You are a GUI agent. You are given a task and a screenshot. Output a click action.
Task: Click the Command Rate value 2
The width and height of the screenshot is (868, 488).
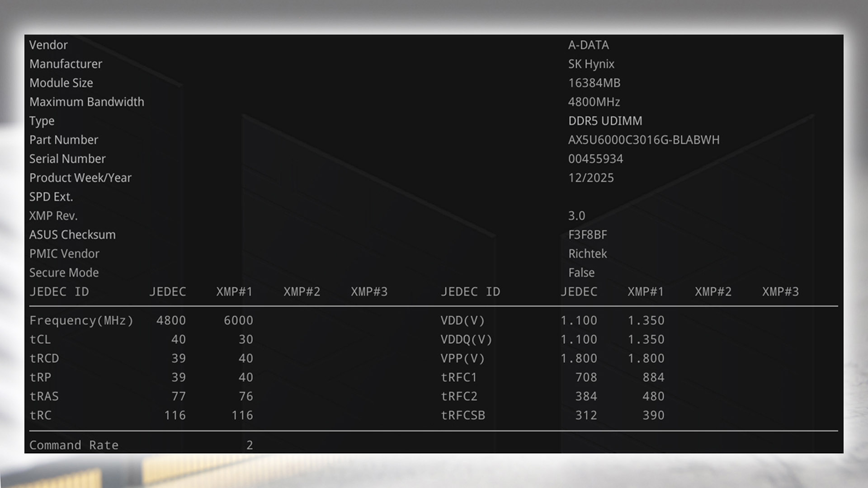pos(250,445)
